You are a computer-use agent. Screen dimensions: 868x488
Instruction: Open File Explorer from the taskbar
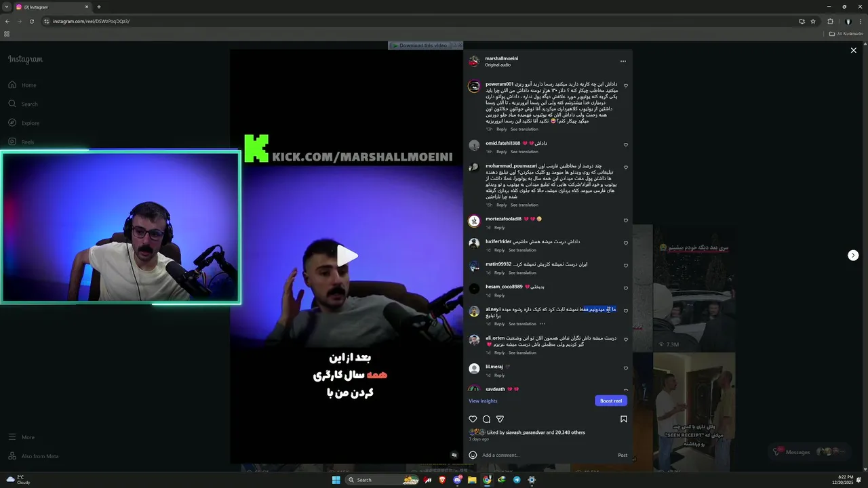coord(472,480)
